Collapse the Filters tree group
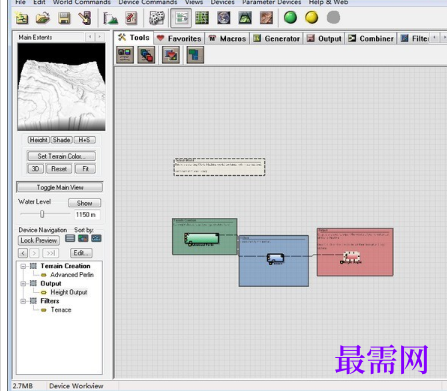This screenshot has width=447, height=391. [23, 301]
